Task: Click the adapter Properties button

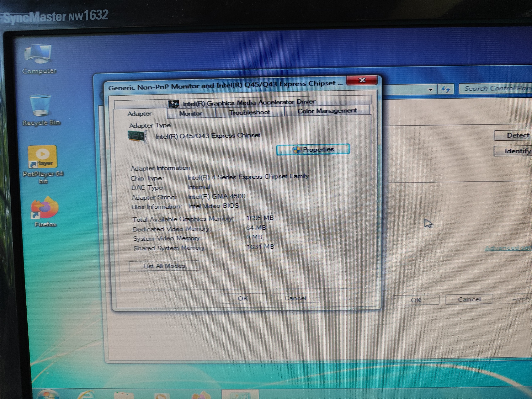Action: 313,150
